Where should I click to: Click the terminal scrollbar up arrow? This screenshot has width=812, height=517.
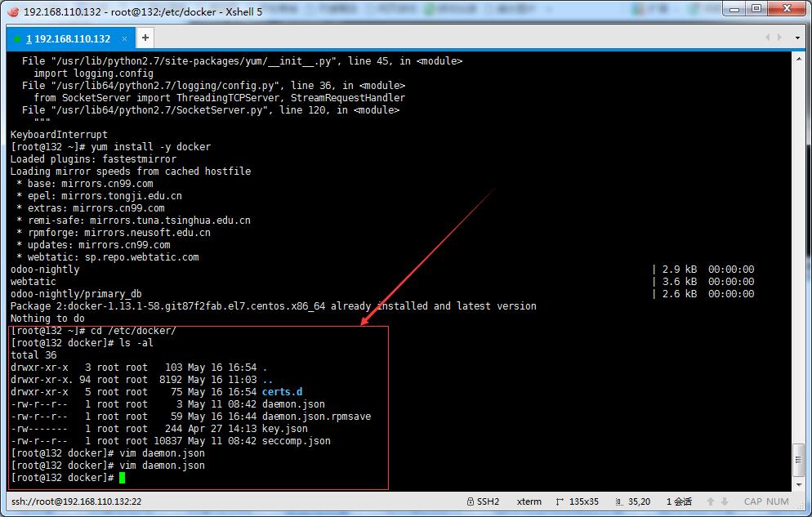(798, 59)
